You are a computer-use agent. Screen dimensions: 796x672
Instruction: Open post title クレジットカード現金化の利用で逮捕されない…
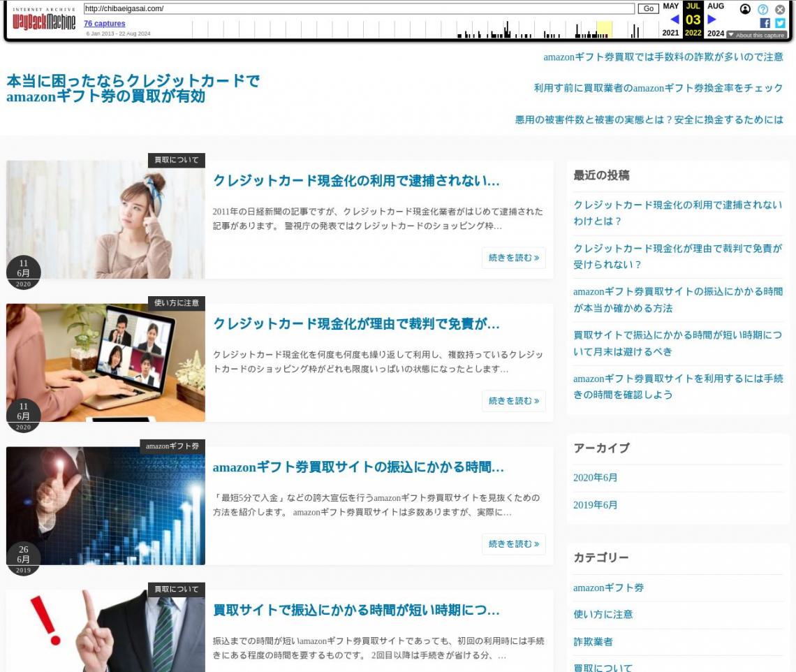point(356,181)
